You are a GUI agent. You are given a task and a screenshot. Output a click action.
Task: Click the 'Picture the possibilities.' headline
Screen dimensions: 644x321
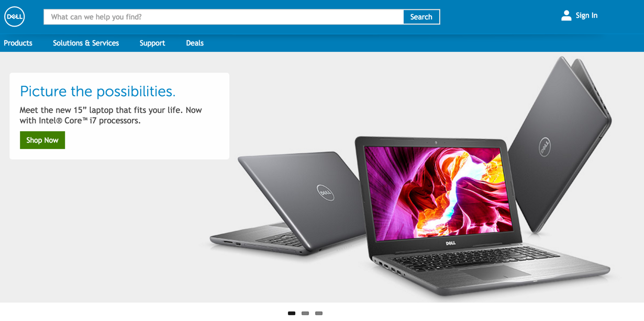97,91
